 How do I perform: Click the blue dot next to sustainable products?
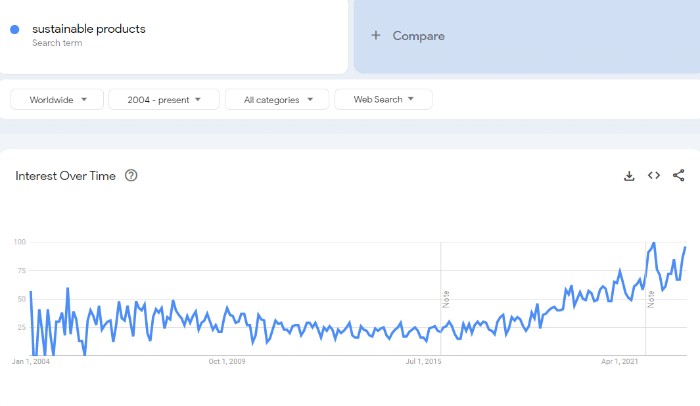point(14,29)
